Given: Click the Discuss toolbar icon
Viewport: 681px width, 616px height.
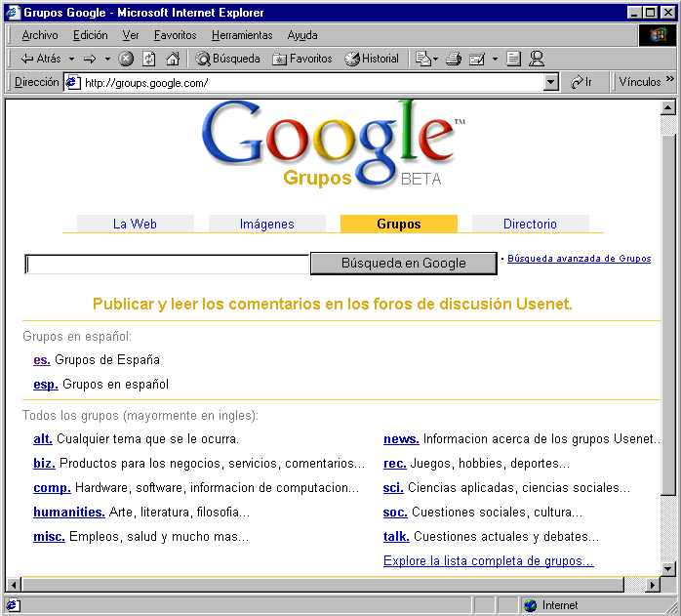Looking at the screenshot, I should (x=513, y=59).
